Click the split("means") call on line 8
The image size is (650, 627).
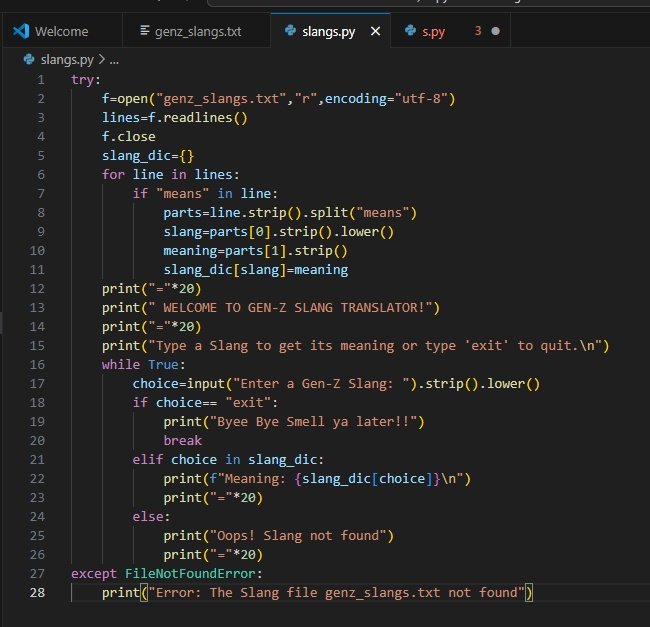tap(363, 213)
